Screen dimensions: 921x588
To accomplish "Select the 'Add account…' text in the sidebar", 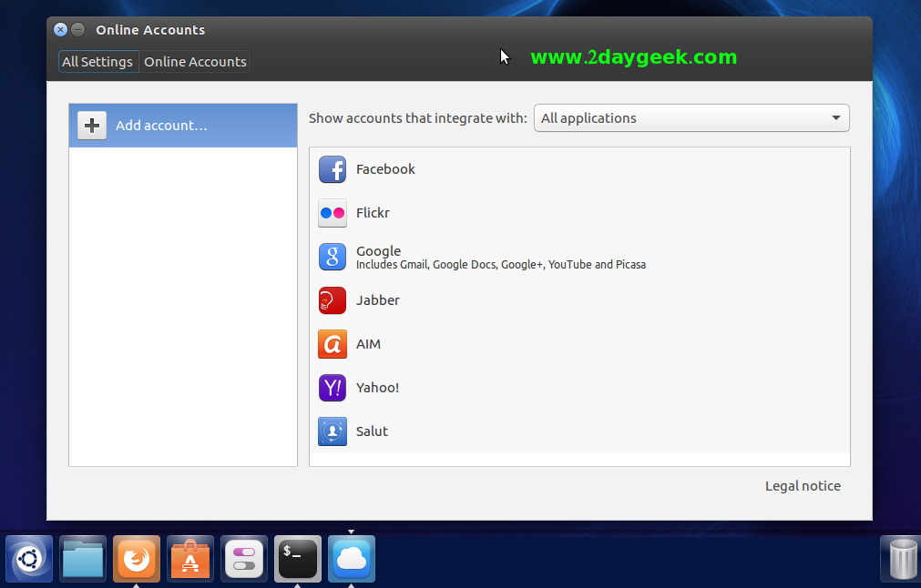I will coord(161,126).
